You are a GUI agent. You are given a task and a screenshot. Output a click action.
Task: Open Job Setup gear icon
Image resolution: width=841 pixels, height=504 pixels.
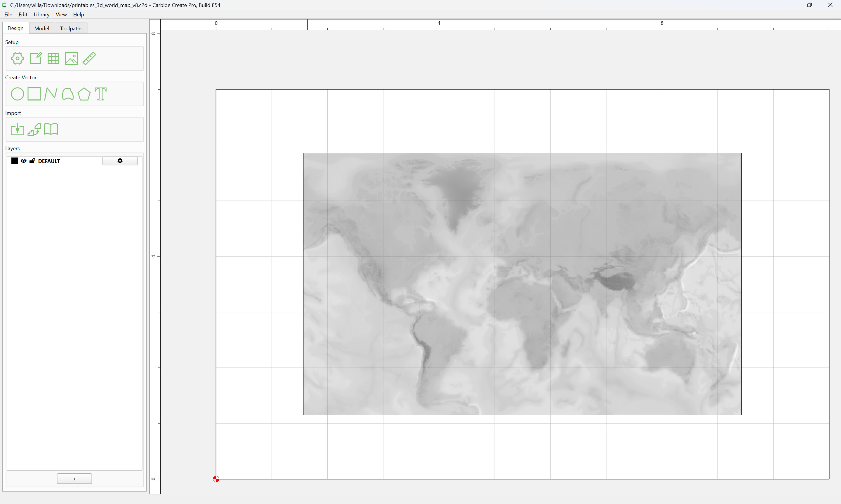pos(17,58)
